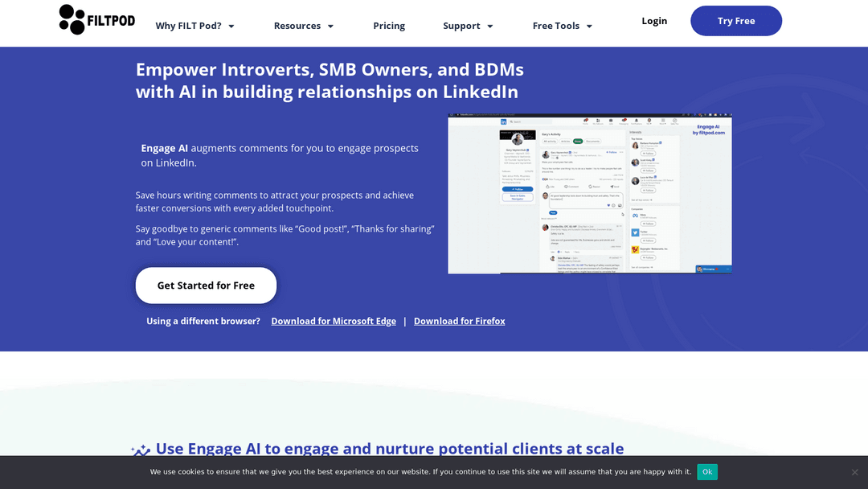
Task: Expand the Free Tools dropdown arrow
Action: [x=589, y=27]
